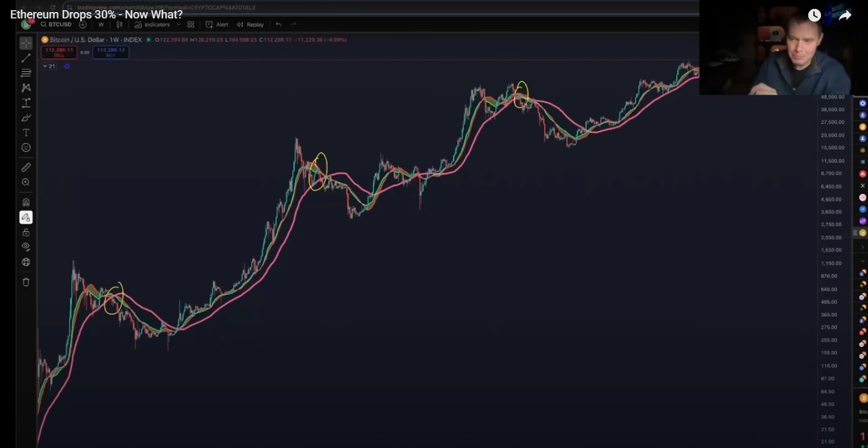Expand the collapsed indicator legend showing 21
The height and width of the screenshot is (448, 868).
(45, 66)
